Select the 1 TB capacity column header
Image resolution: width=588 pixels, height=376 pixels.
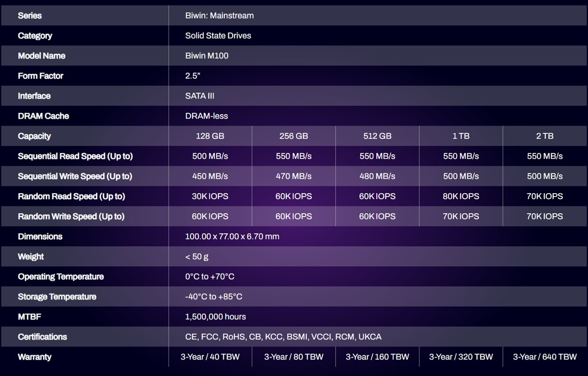pyautogui.click(x=461, y=136)
